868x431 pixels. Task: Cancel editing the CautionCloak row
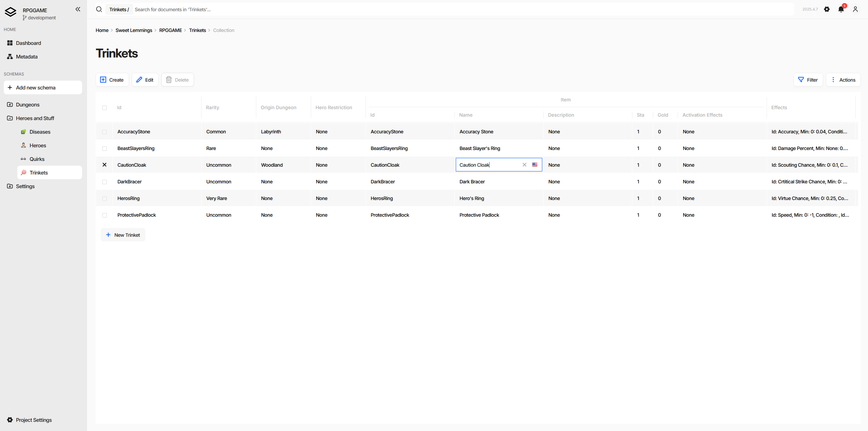tap(105, 165)
